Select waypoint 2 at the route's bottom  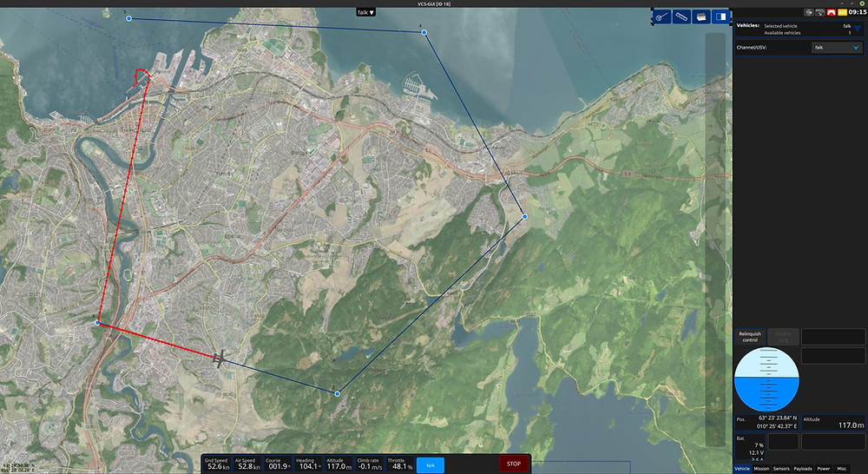(x=337, y=393)
